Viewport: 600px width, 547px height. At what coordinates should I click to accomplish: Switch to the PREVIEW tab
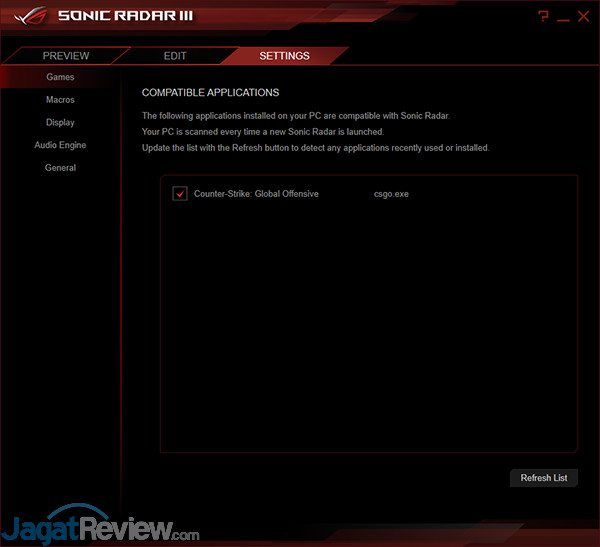tap(66, 56)
